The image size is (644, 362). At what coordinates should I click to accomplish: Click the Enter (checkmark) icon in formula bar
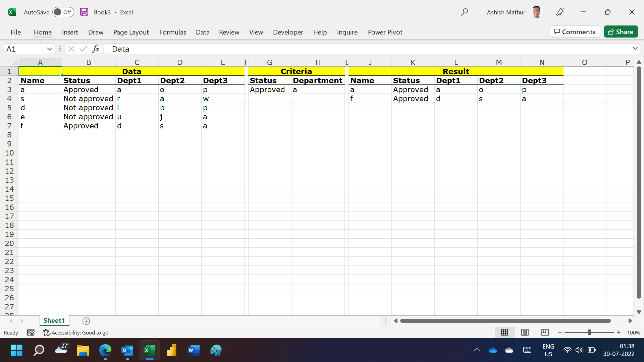coord(83,49)
